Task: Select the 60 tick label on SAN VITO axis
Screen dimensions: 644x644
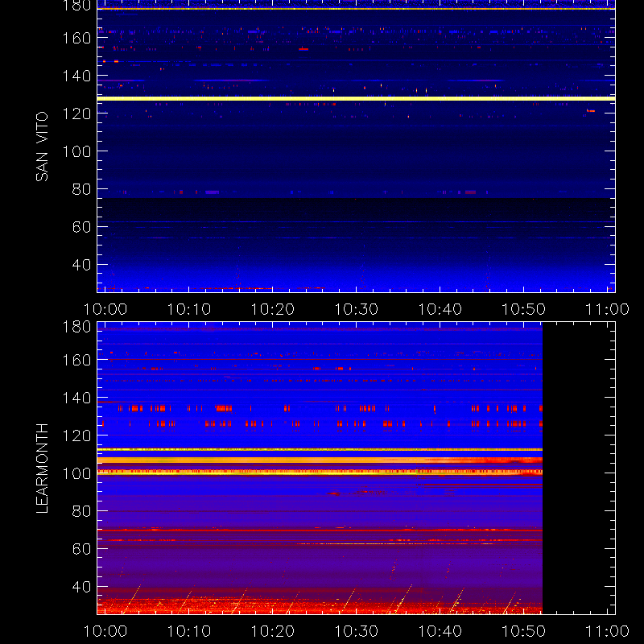Action: (x=81, y=227)
